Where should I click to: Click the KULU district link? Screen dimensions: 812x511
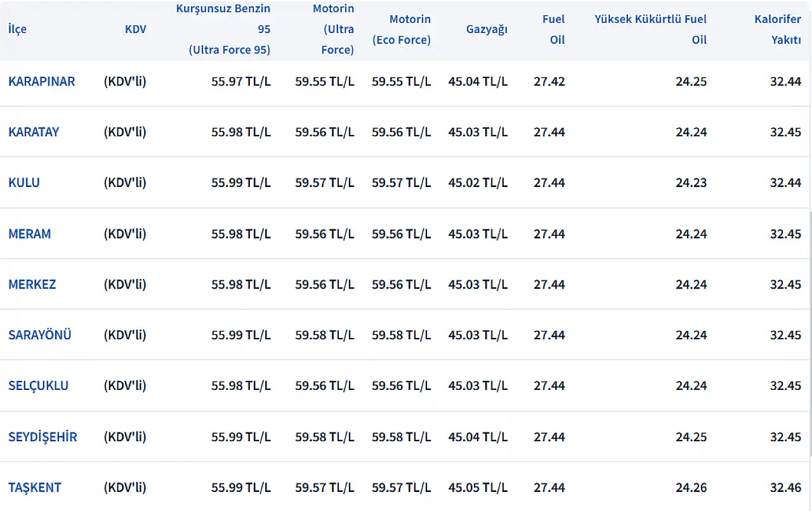coord(24,183)
